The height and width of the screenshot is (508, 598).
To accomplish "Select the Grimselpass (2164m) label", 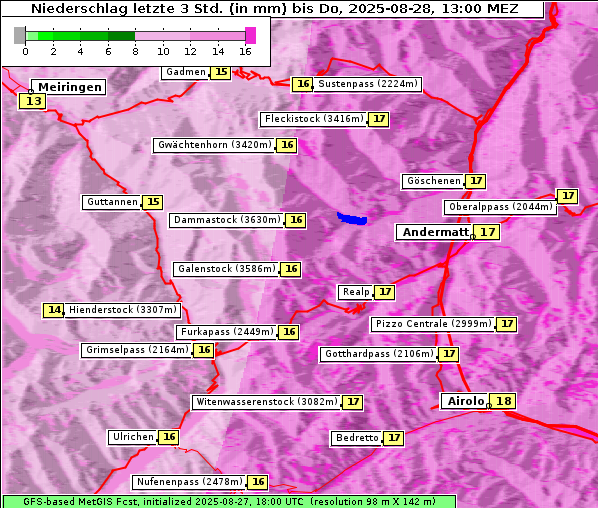I will coord(137,350).
